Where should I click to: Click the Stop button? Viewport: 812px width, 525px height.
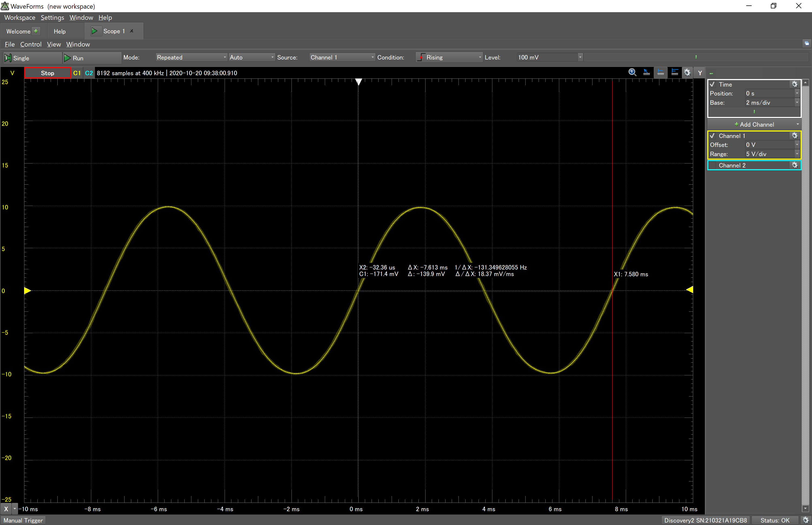pyautogui.click(x=47, y=73)
